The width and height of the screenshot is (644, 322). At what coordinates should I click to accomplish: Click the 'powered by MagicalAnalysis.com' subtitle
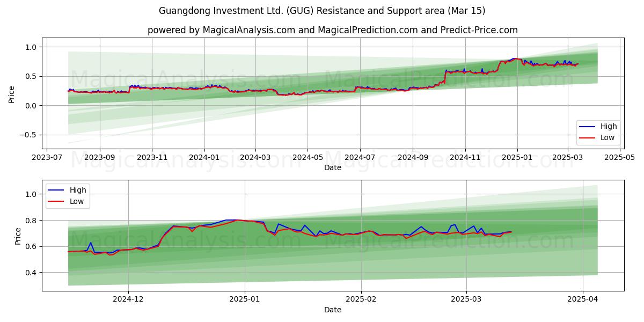(333, 30)
